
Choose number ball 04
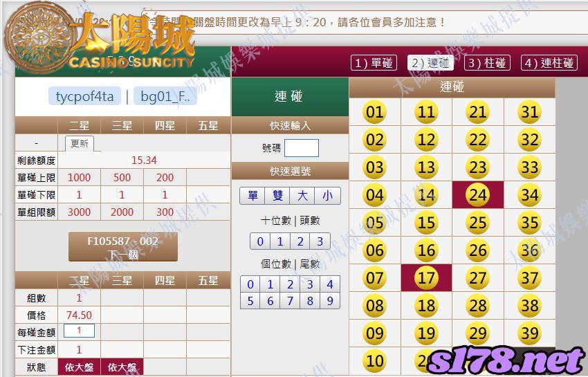[375, 195]
